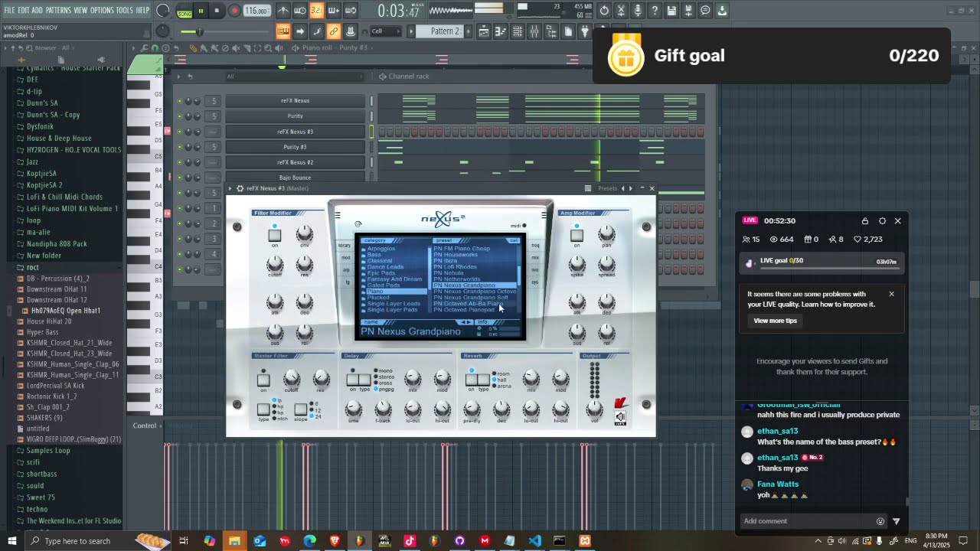Click the metronome icon

[283, 11]
